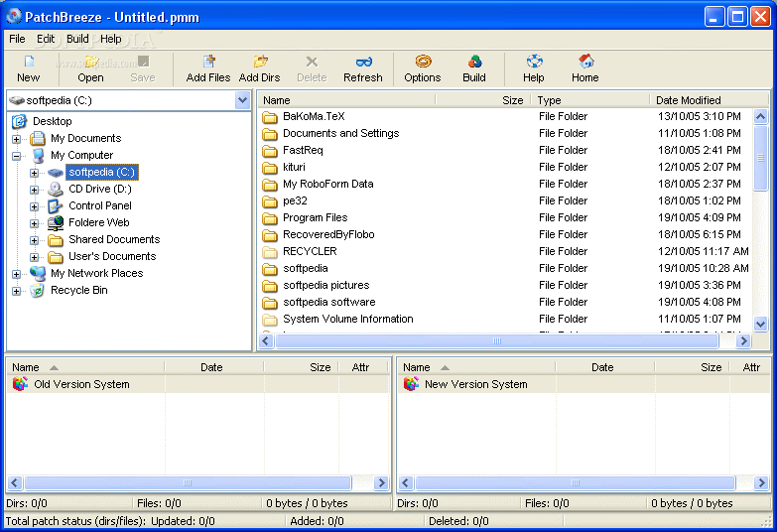This screenshot has height=532, width=777.
Task: Click the Control Panel tree icon
Action: 56,205
